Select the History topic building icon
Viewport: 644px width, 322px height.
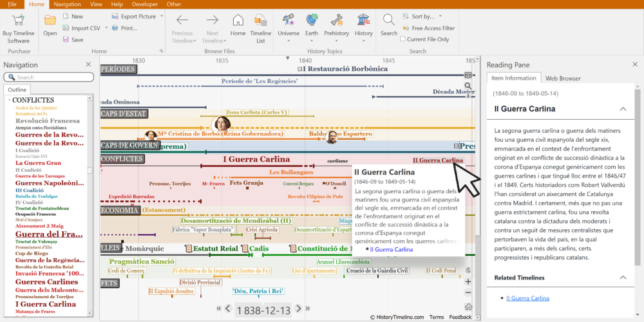tap(363, 20)
